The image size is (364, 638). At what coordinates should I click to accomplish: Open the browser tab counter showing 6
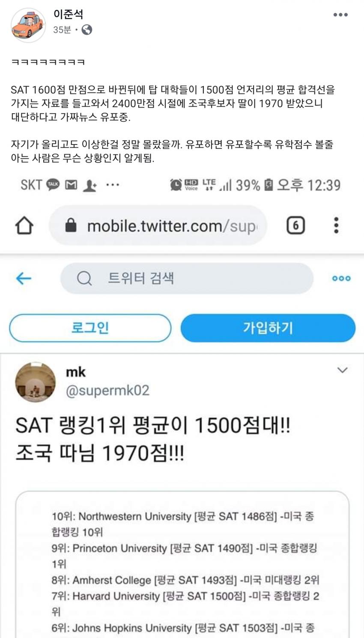pos(295,225)
